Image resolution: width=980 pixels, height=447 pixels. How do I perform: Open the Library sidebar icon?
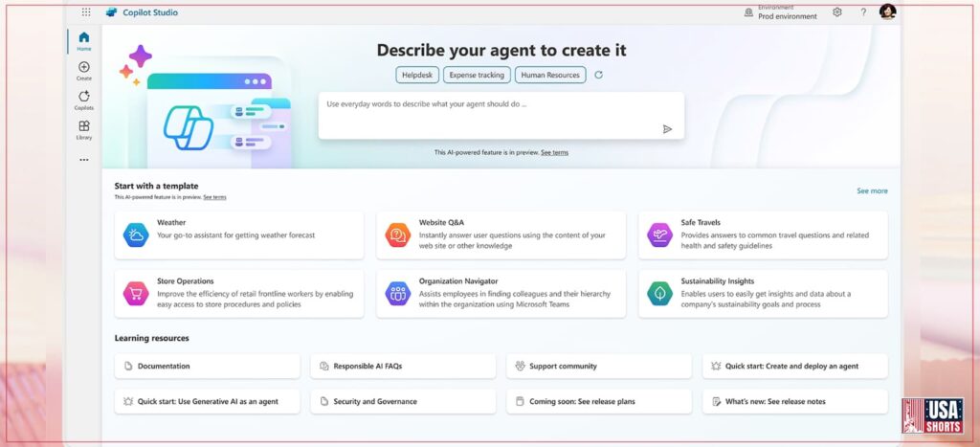84,125
